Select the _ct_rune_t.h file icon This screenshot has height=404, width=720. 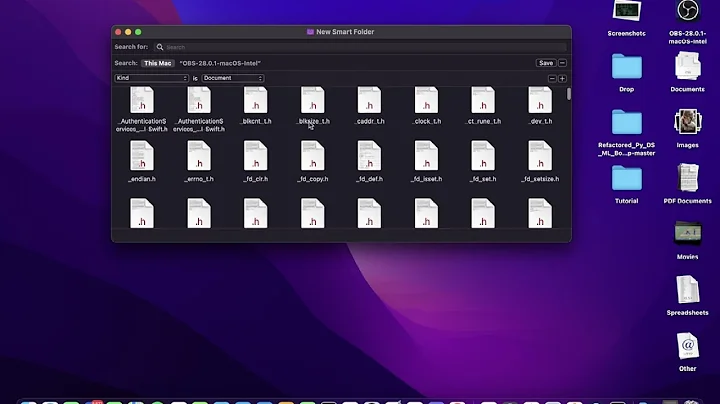(x=483, y=101)
